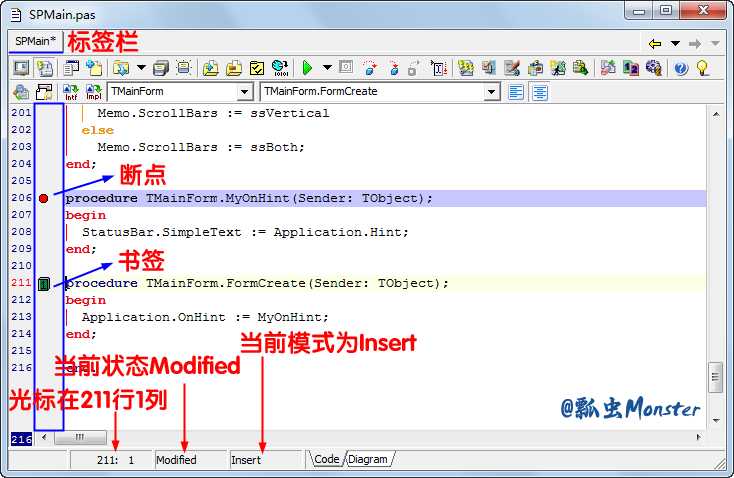Toggle the red breakpoint on line 206
734x478 pixels.
44,199
